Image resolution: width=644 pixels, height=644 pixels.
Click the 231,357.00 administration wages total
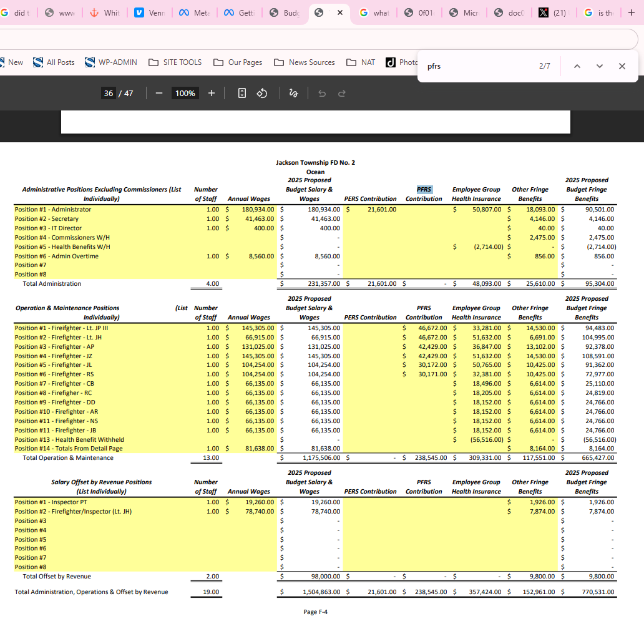324,284
